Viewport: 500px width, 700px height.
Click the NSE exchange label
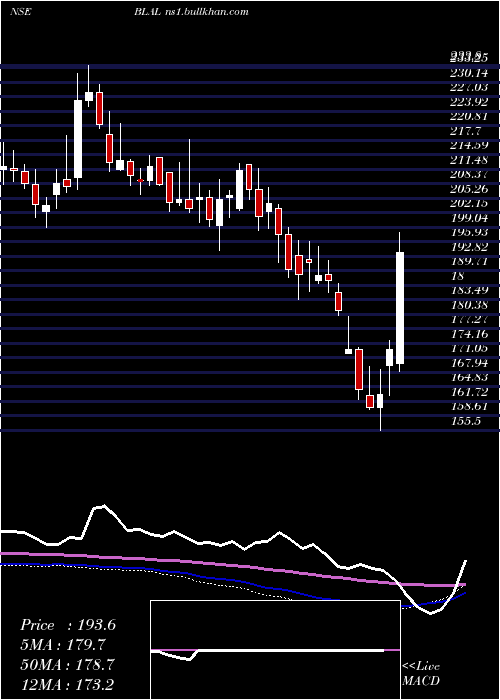[20, 12]
